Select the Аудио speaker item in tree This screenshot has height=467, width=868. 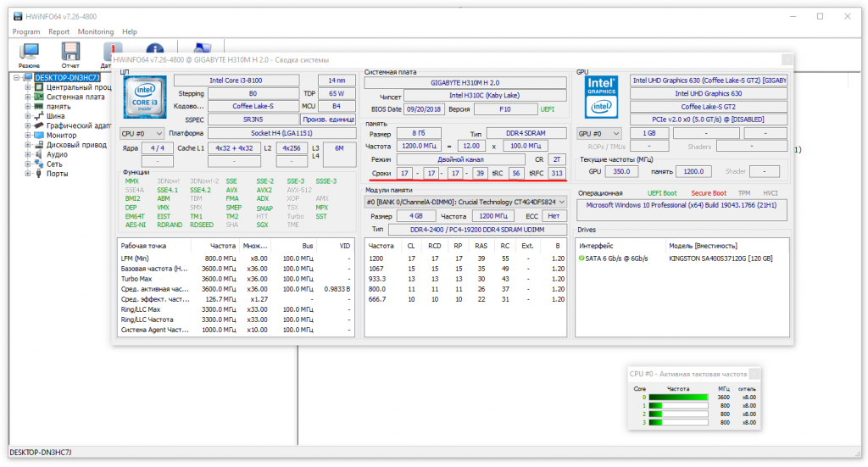pyautogui.click(x=57, y=154)
